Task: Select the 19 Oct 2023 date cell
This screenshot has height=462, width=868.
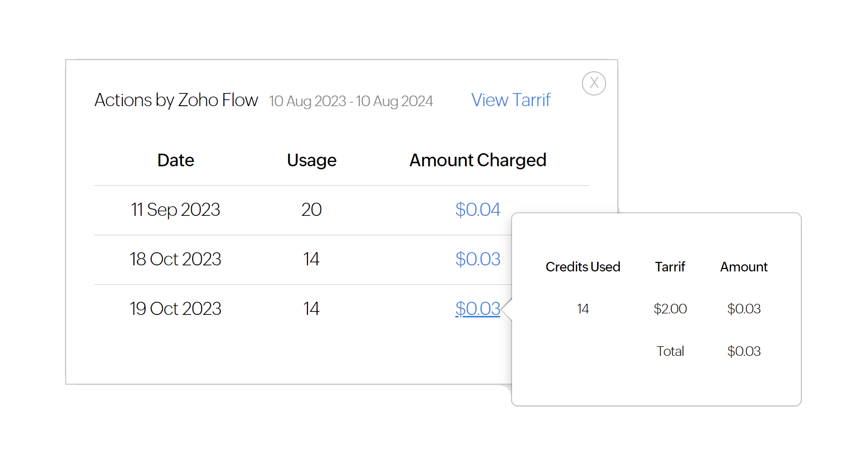Action: (175, 309)
